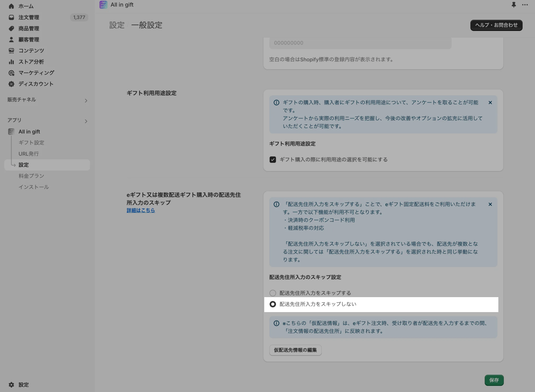
Task: Open ギフト設定 in the app submenu
Action: coord(31,143)
